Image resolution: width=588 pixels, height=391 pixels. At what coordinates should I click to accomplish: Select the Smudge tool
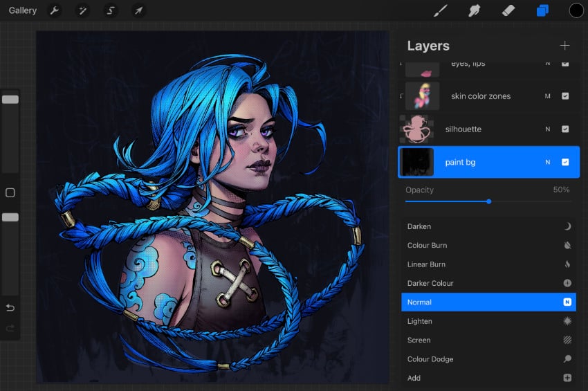(474, 10)
